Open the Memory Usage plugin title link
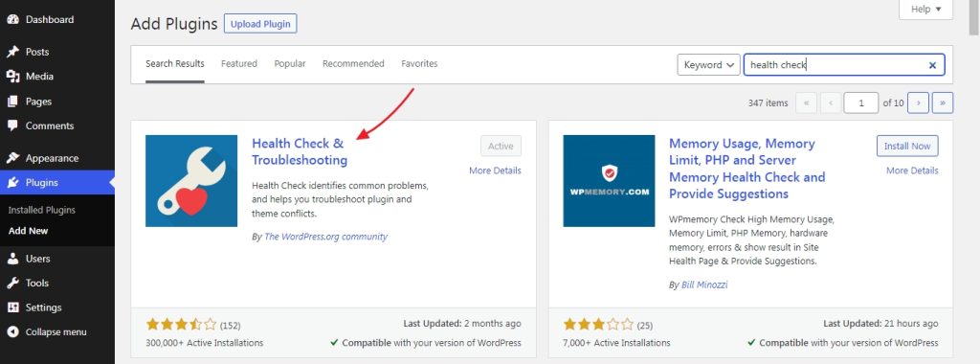Screen dimensions: 980x364 [747, 169]
